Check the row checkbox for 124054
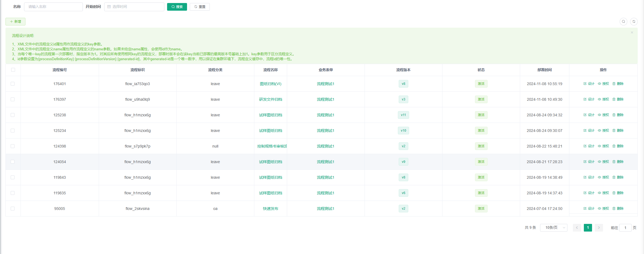This screenshot has width=644, height=254. [x=13, y=162]
